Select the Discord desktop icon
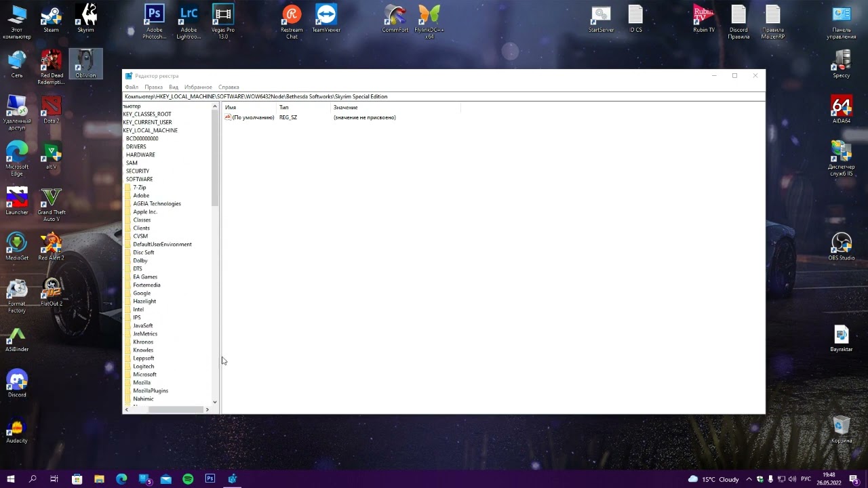This screenshot has width=868, height=488. point(17,384)
